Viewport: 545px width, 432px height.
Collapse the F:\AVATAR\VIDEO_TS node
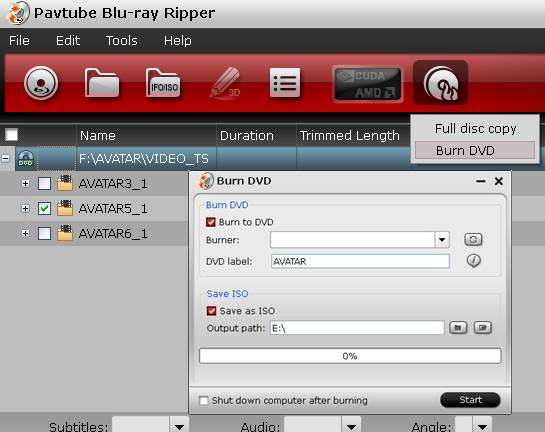(5, 158)
